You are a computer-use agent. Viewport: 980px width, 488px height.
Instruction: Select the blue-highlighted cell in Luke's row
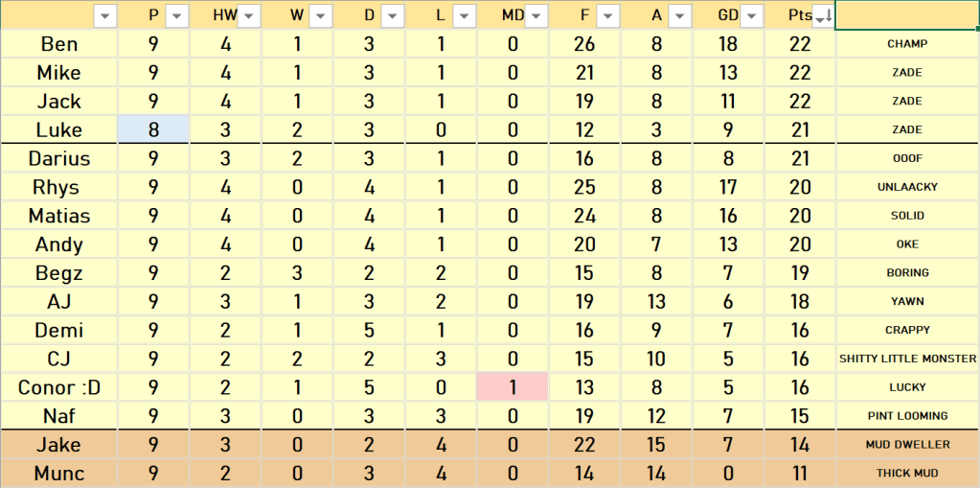click(x=153, y=129)
